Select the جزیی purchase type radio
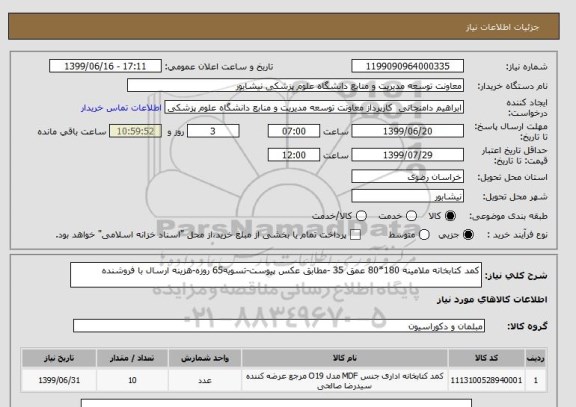This screenshot has width=576, height=407. (468, 235)
